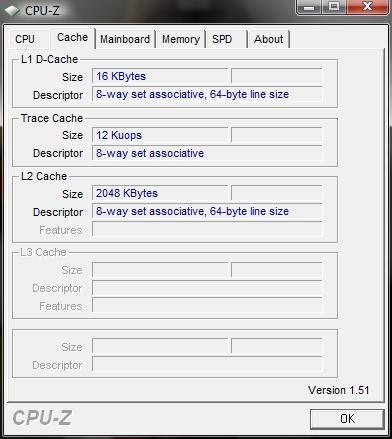Click the L2 Cache "Features" label
The image size is (392, 439).
click(61, 230)
